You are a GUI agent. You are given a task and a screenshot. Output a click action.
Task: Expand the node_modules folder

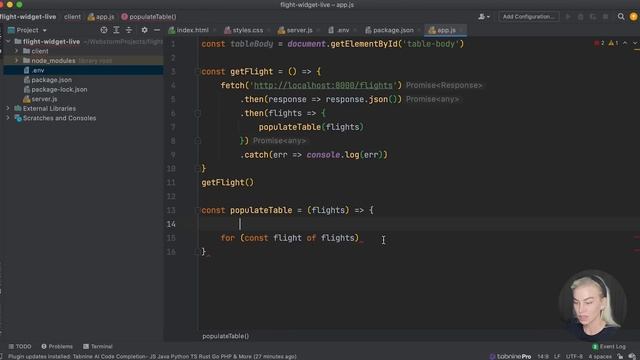coord(17,60)
